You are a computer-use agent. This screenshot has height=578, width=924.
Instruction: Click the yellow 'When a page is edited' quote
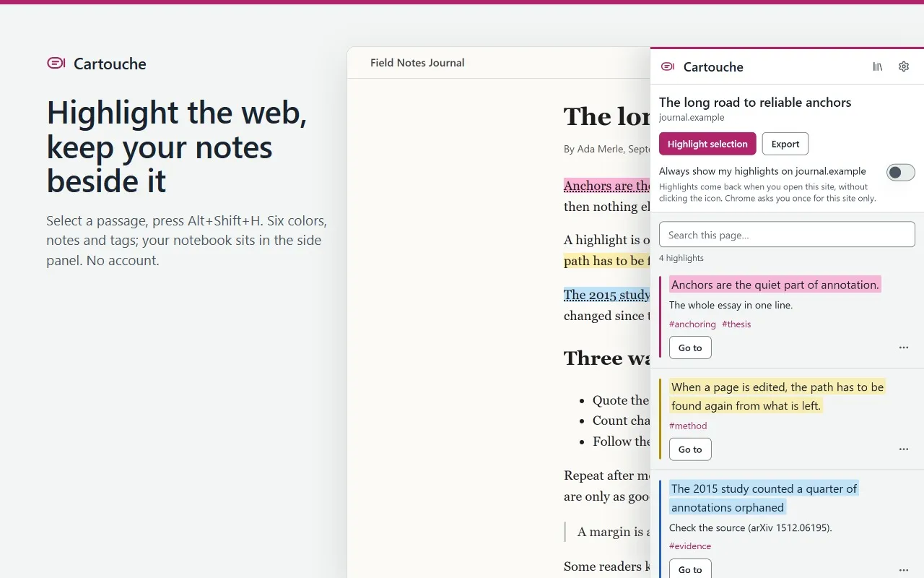pos(777,397)
